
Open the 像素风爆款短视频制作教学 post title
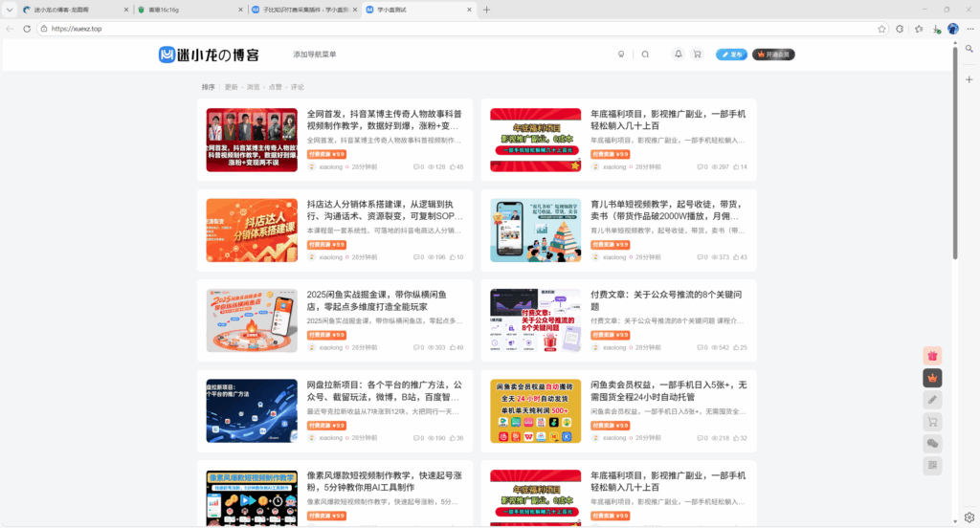(x=385, y=481)
